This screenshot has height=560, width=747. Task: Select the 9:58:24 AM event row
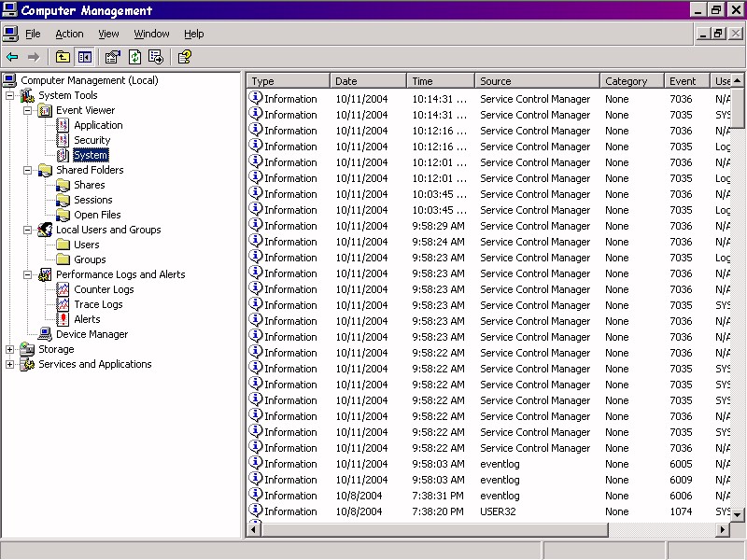489,242
